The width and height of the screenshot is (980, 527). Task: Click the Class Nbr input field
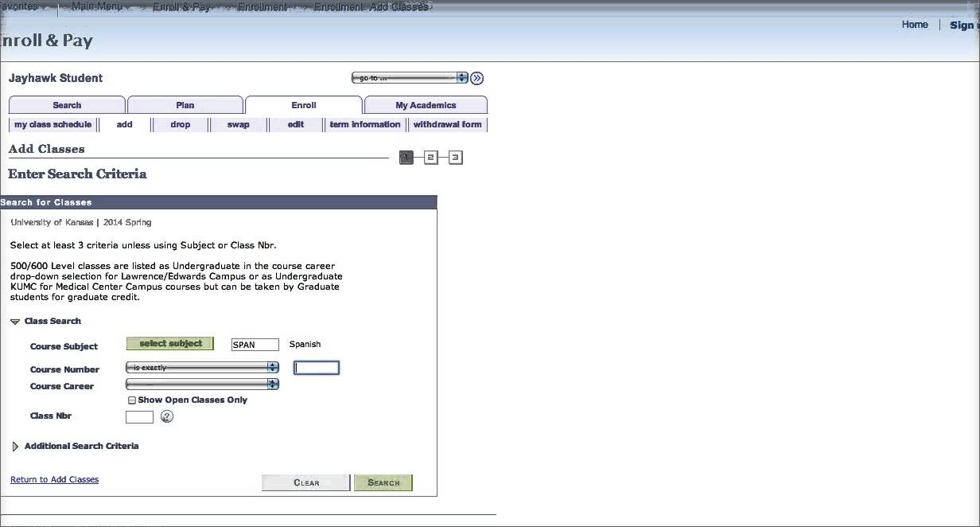139,416
